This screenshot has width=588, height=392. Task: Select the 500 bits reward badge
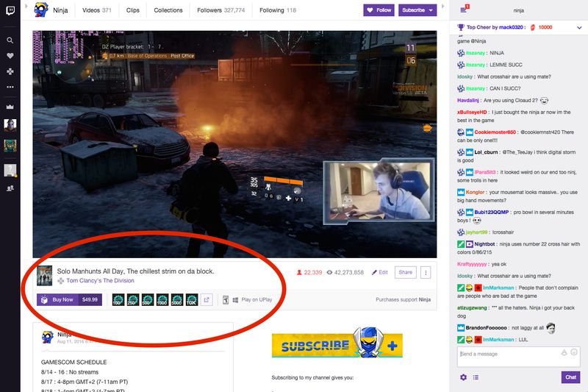click(x=148, y=300)
